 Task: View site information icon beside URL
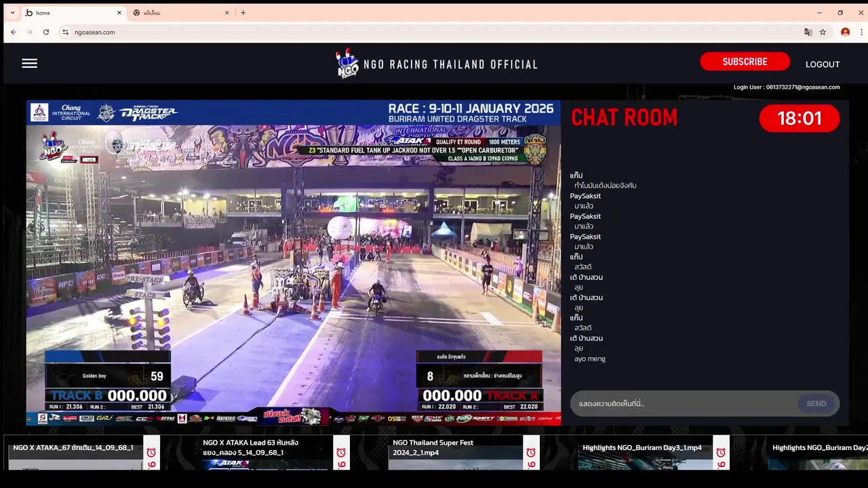pyautogui.click(x=66, y=32)
